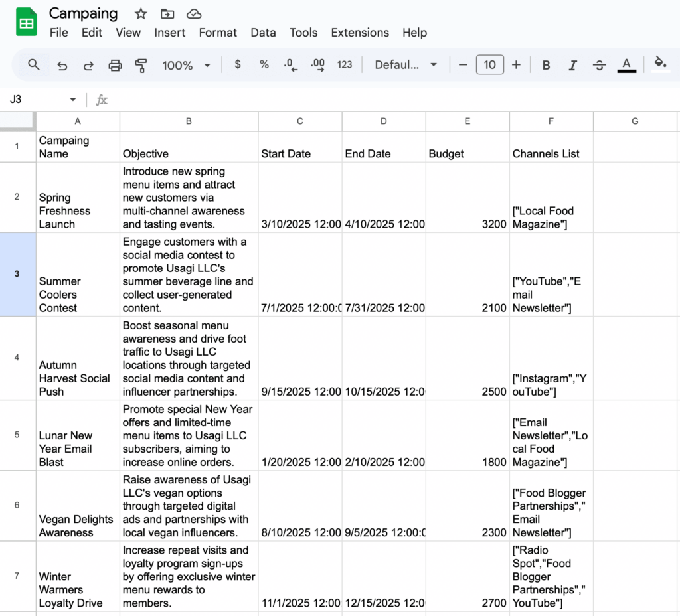Check cloud save status icon

[x=194, y=14]
